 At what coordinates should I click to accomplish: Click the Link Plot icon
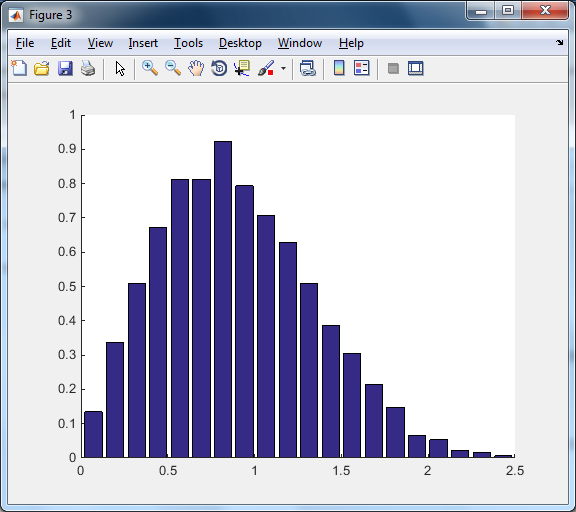[x=307, y=68]
